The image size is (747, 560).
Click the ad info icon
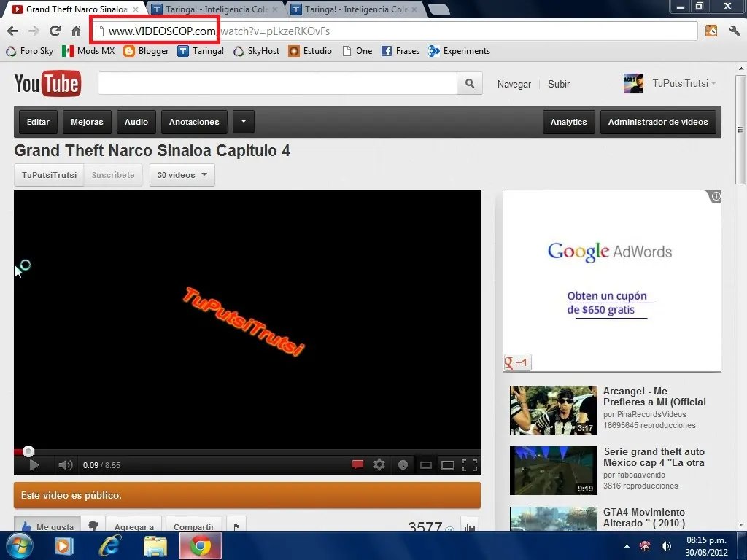[716, 196]
